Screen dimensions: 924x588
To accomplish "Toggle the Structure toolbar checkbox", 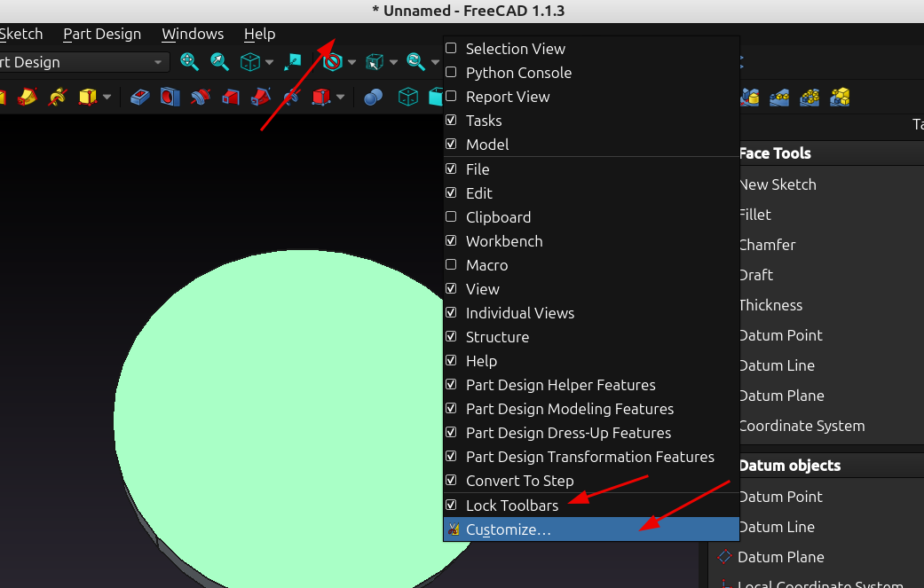I will tap(452, 337).
